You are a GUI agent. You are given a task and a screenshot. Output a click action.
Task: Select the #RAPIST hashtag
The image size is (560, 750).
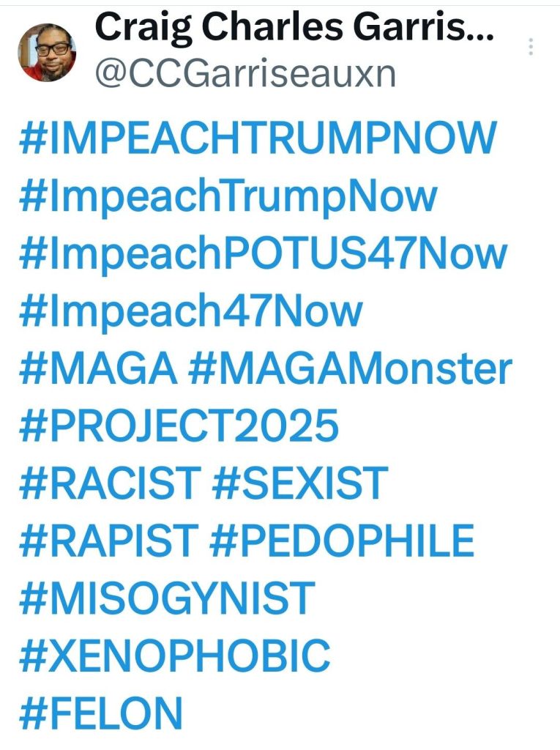tap(108, 540)
